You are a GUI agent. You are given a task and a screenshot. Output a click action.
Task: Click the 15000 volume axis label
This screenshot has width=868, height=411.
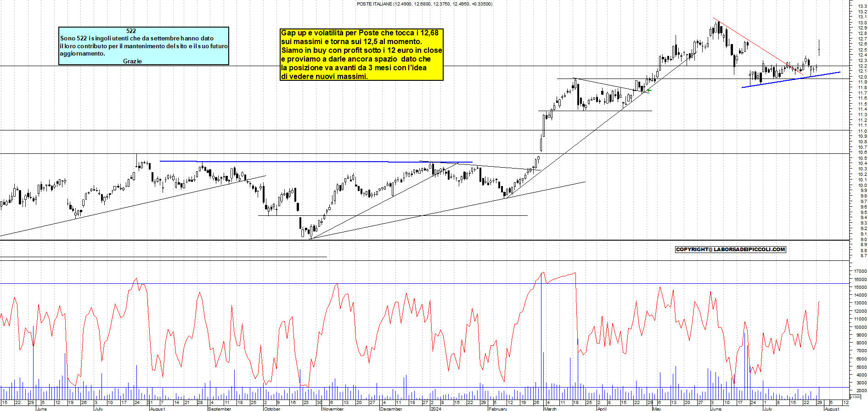point(860,287)
